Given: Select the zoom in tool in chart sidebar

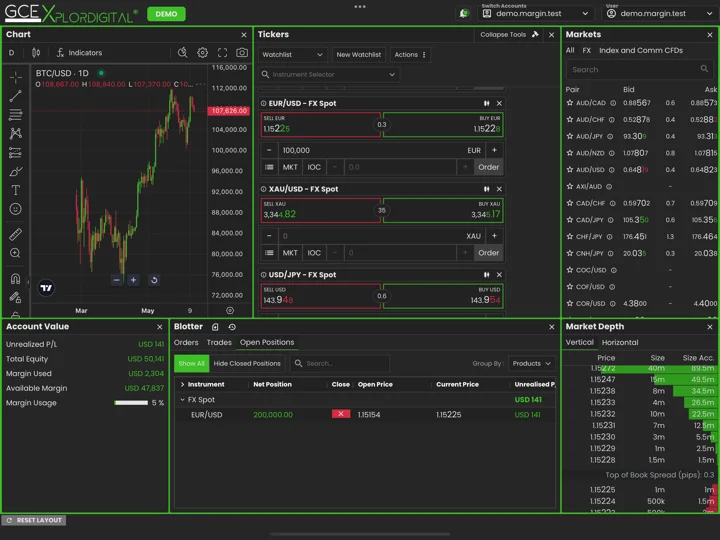Looking at the screenshot, I should click(x=16, y=253).
